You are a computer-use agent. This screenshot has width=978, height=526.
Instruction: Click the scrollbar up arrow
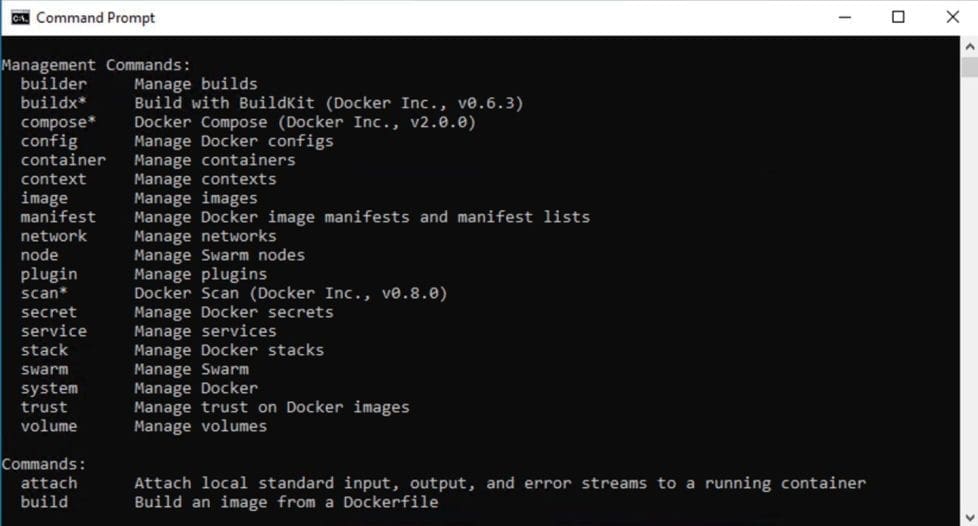point(969,45)
